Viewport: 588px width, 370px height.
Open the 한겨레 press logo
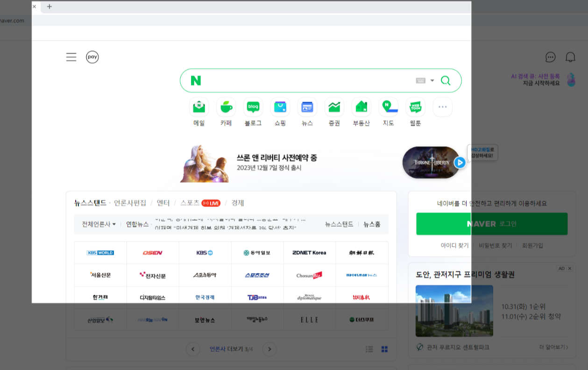click(100, 298)
